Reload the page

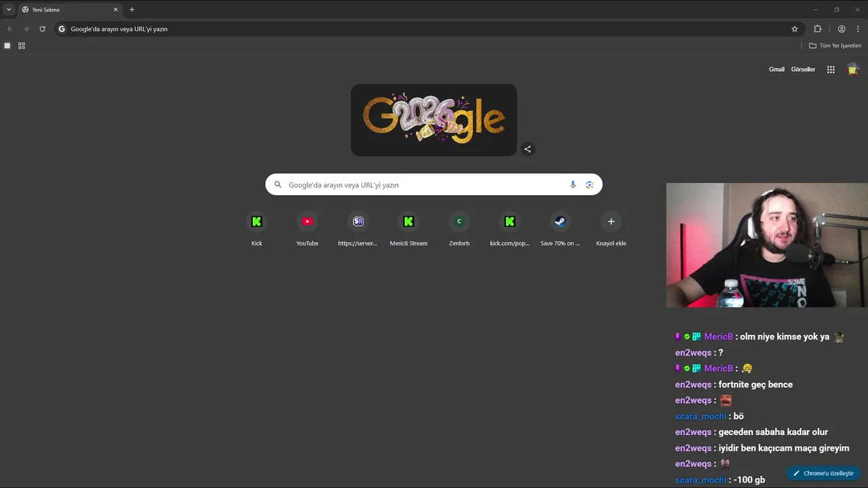click(x=42, y=29)
